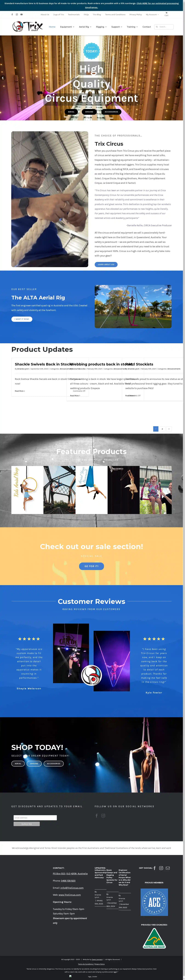The image size is (185, 980).
Task: Open the Facebook icon in top bar
Action: pyautogui.click(x=12, y=15)
